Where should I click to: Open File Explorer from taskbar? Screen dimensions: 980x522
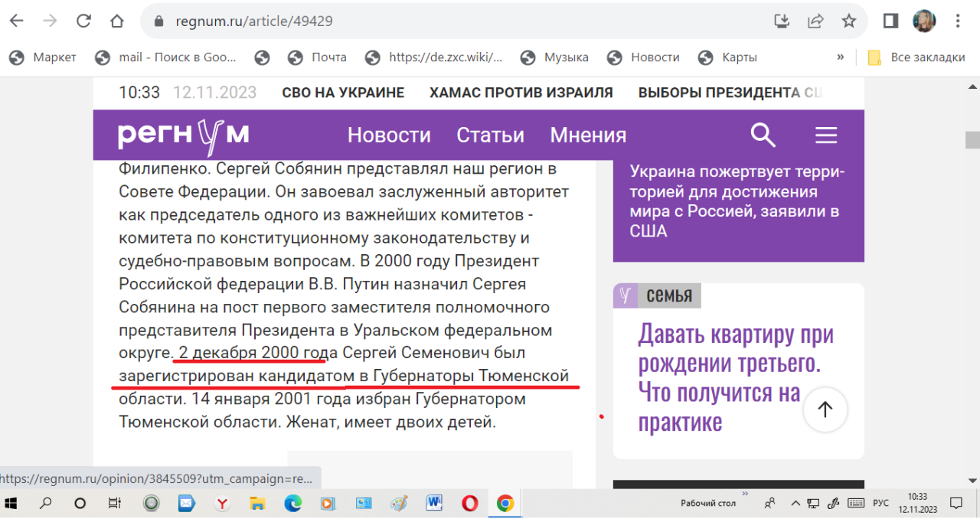pyautogui.click(x=258, y=503)
